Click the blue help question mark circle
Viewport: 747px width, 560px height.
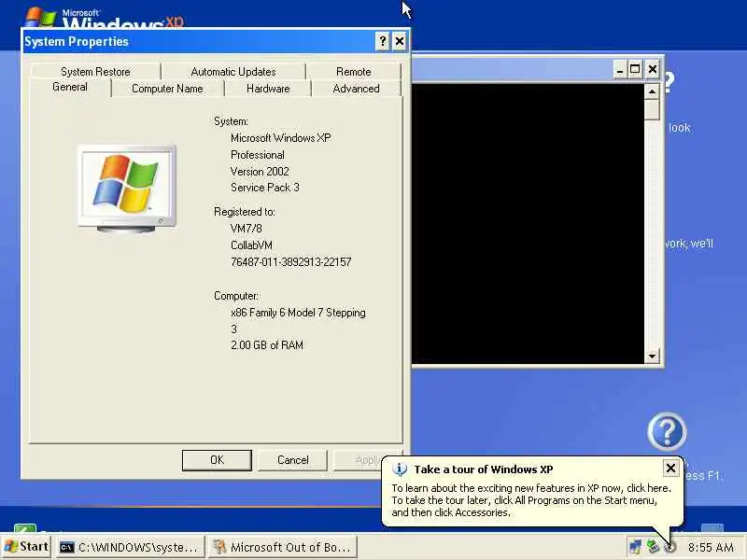point(667,432)
